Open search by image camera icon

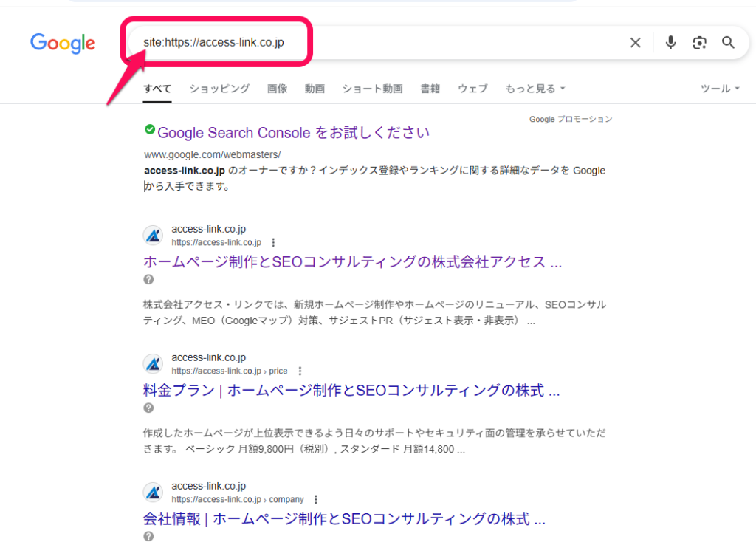[699, 43]
